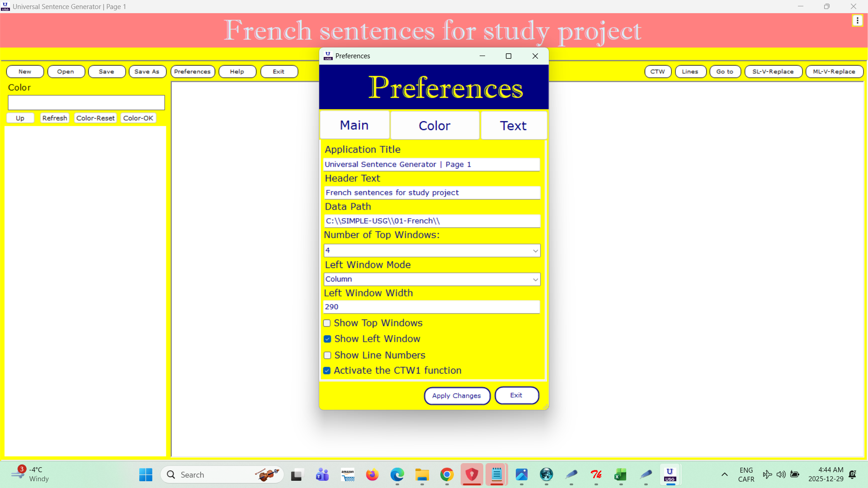Image resolution: width=868 pixels, height=488 pixels.
Task: Open the Windows Start menu
Action: pyautogui.click(x=146, y=475)
